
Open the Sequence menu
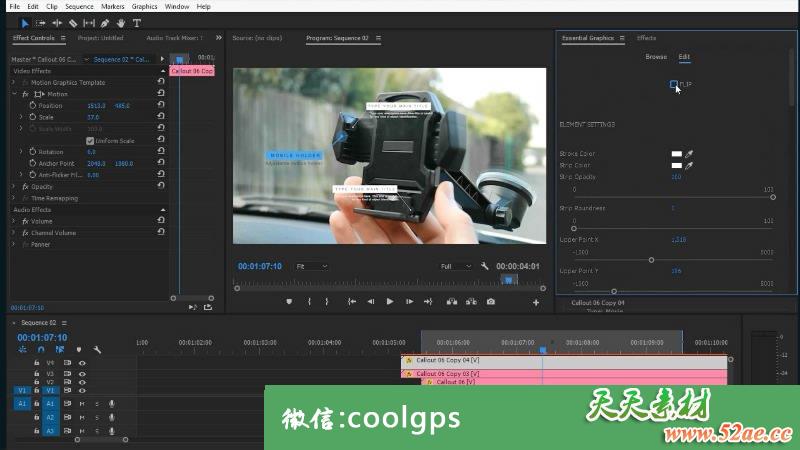coord(79,7)
